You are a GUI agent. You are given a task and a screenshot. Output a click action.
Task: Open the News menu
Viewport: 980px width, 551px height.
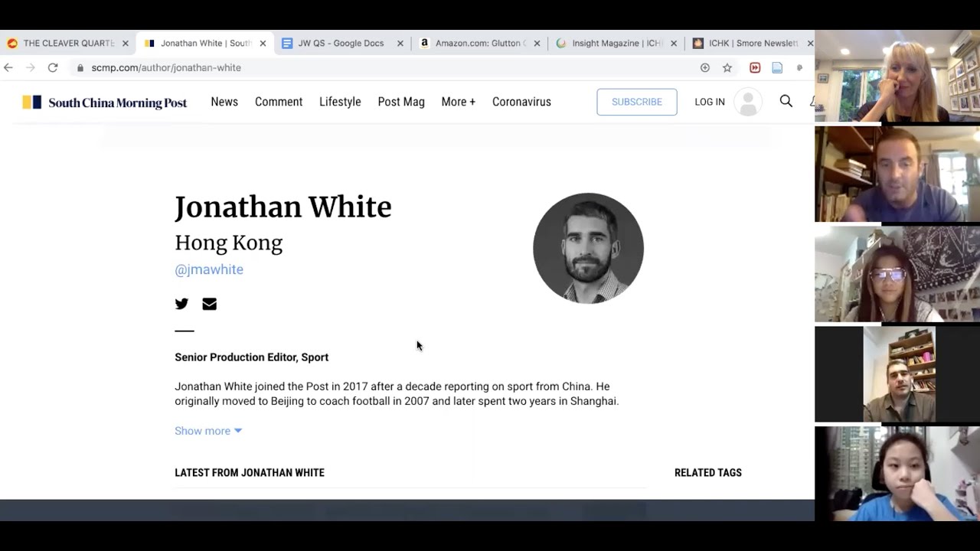pyautogui.click(x=224, y=102)
